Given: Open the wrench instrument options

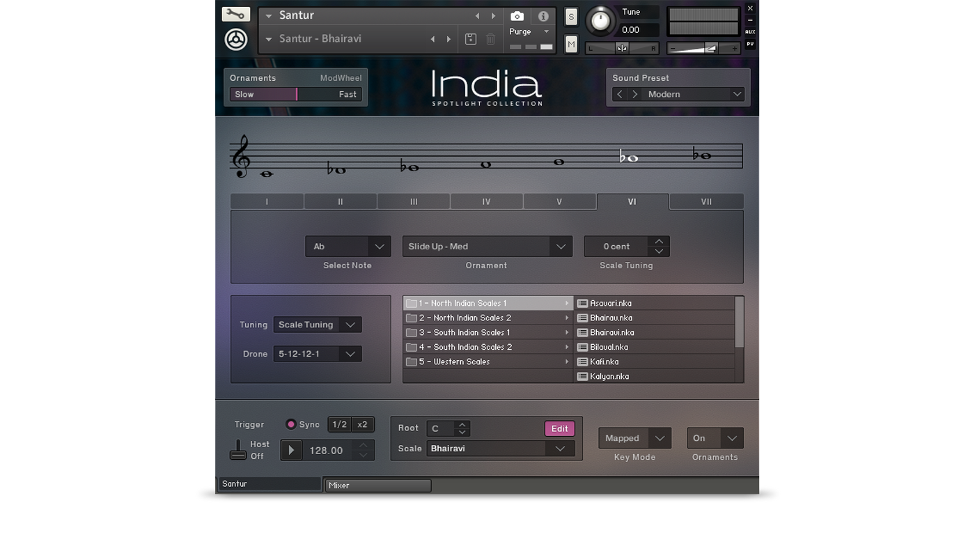Looking at the screenshot, I should coord(235,14).
